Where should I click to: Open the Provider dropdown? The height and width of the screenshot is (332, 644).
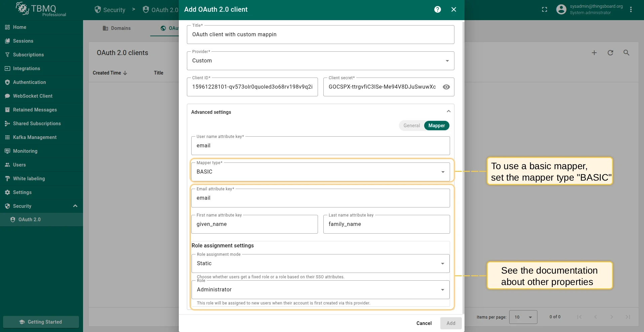(x=320, y=61)
